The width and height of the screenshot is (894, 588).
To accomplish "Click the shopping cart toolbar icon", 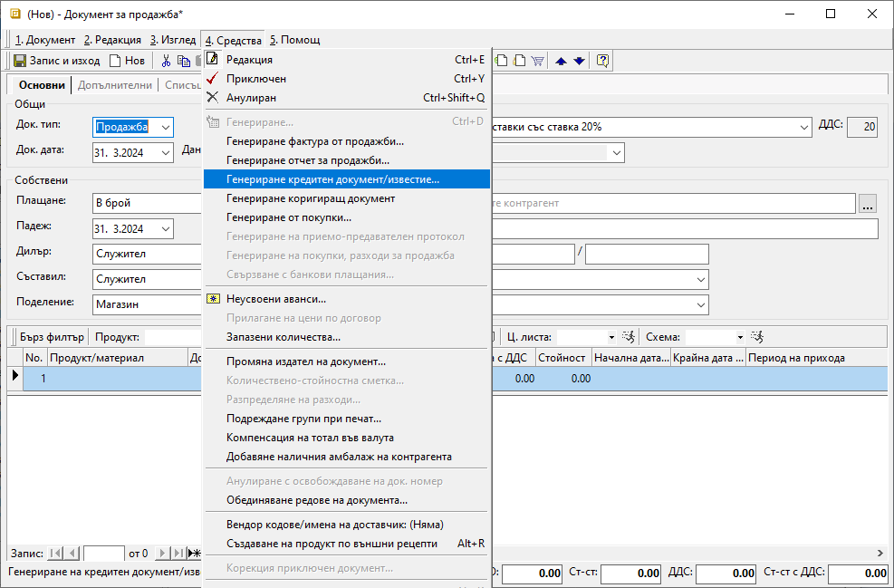I will pos(537,61).
